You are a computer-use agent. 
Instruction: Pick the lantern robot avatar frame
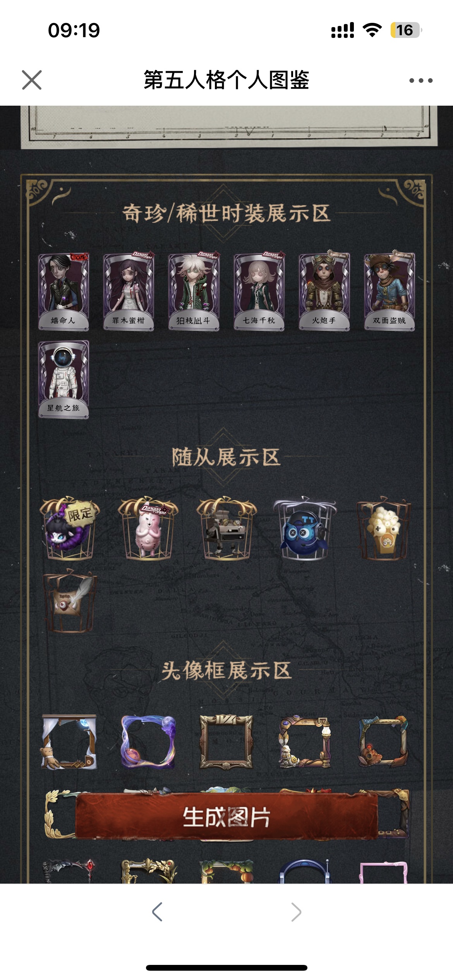tap(305, 742)
